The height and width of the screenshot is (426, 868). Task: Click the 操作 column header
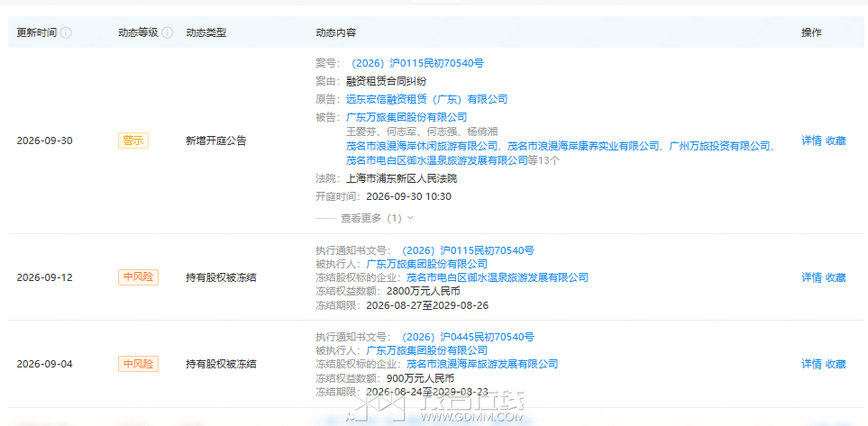coord(811,32)
